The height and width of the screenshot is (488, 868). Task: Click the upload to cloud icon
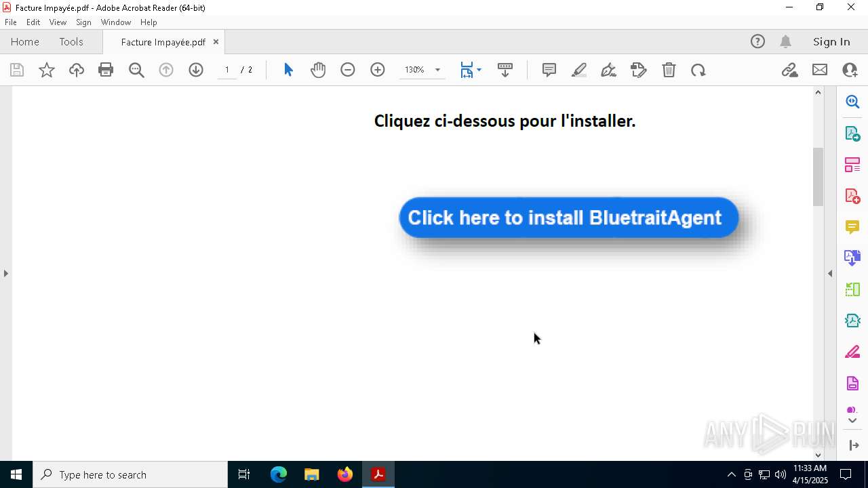(77, 70)
